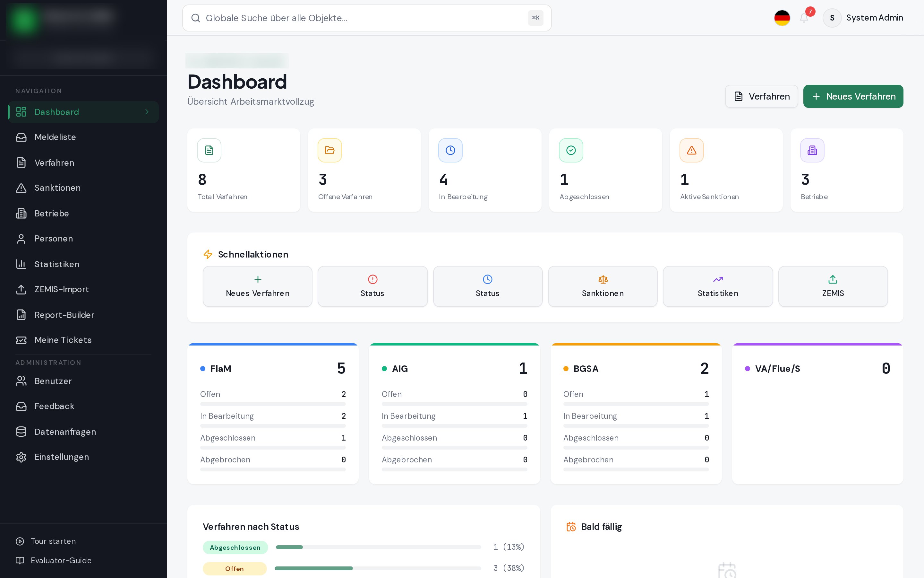The width and height of the screenshot is (924, 578).
Task: Click the Aktive Sanktionen warning icon
Action: coord(692,150)
